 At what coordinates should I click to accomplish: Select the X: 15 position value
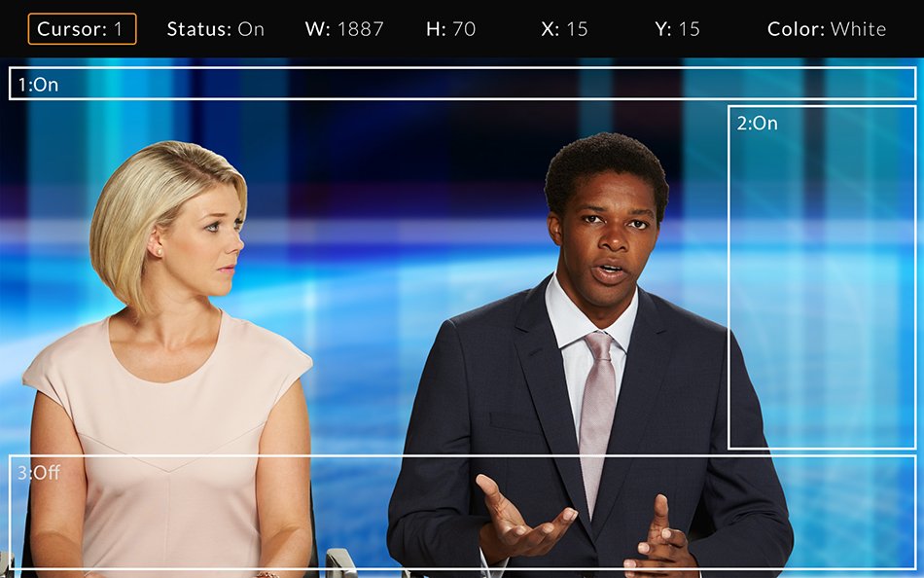[x=564, y=29]
